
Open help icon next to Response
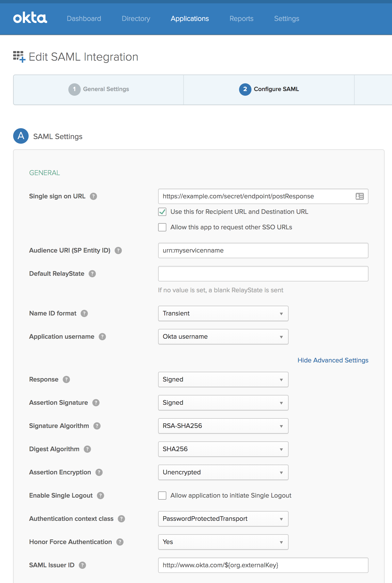(66, 379)
